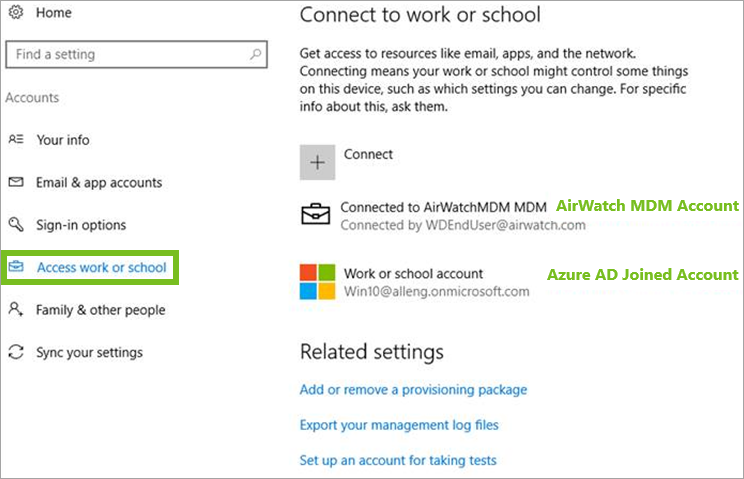Click the Email & app accounts envelope icon
The height and width of the screenshot is (479, 744).
tap(16, 182)
